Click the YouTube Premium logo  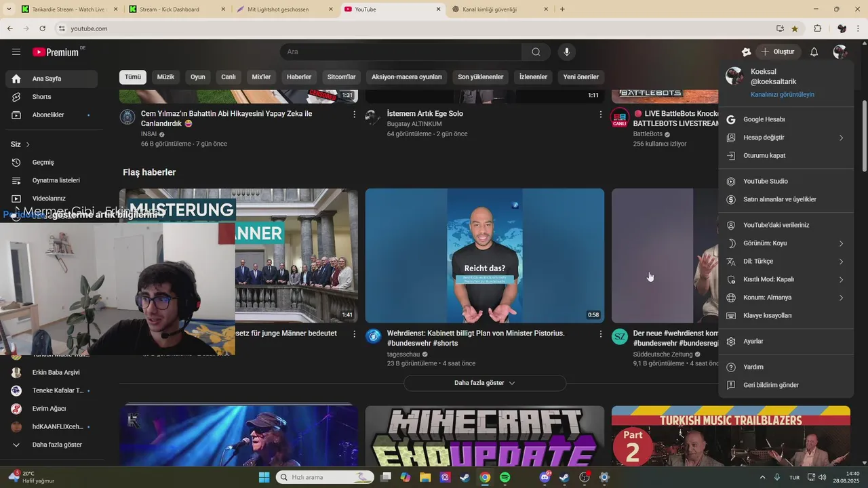(x=56, y=52)
